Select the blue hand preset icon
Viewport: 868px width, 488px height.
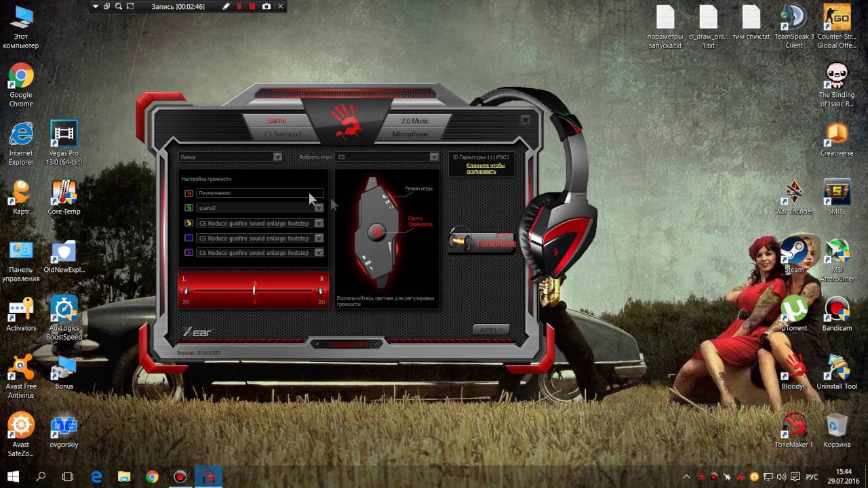click(189, 238)
